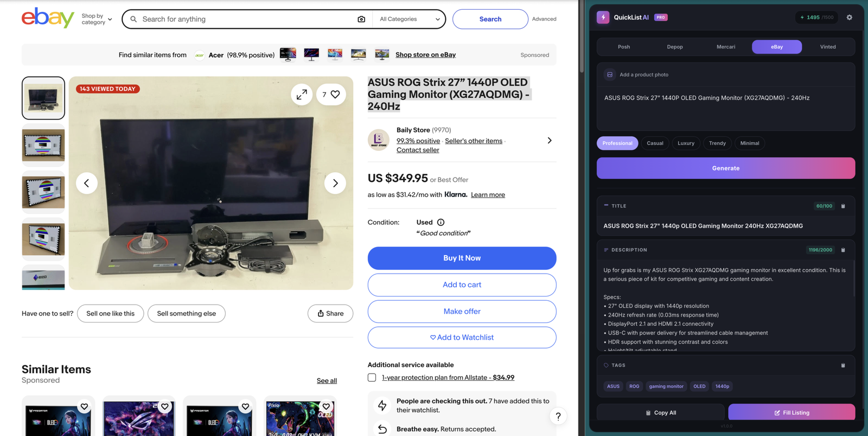Tick the Allstate protection plan checkbox
868x436 pixels.
pyautogui.click(x=372, y=377)
